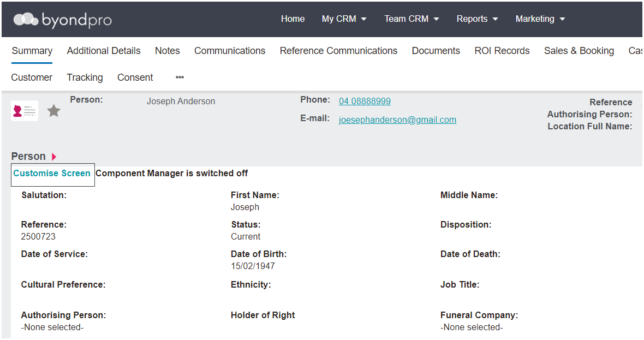Expand the Person section arrow
Viewport: 644px width, 340px height.
(x=54, y=157)
